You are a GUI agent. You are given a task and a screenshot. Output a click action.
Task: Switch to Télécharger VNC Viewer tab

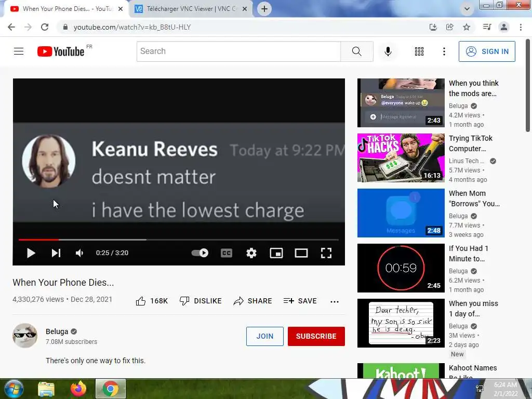tap(191, 9)
